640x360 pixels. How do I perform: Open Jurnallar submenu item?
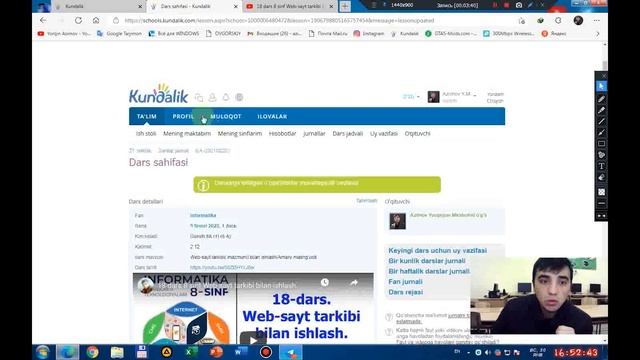[x=314, y=133]
